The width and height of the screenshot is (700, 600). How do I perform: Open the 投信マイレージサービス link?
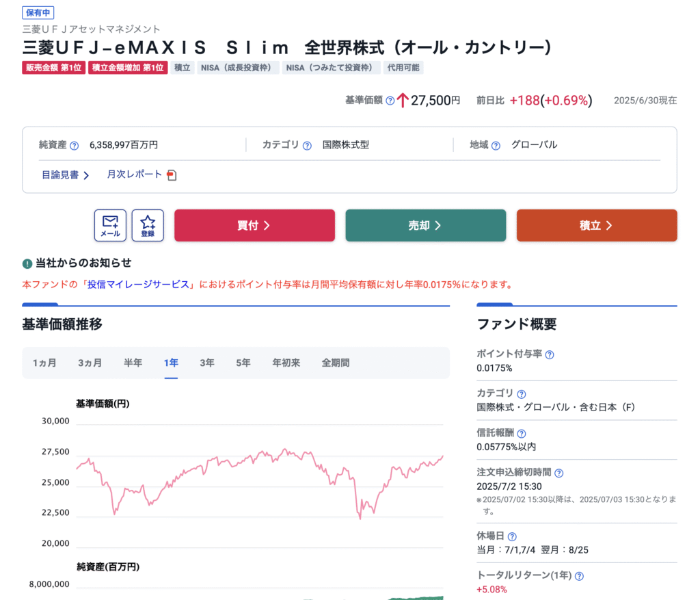(x=138, y=285)
